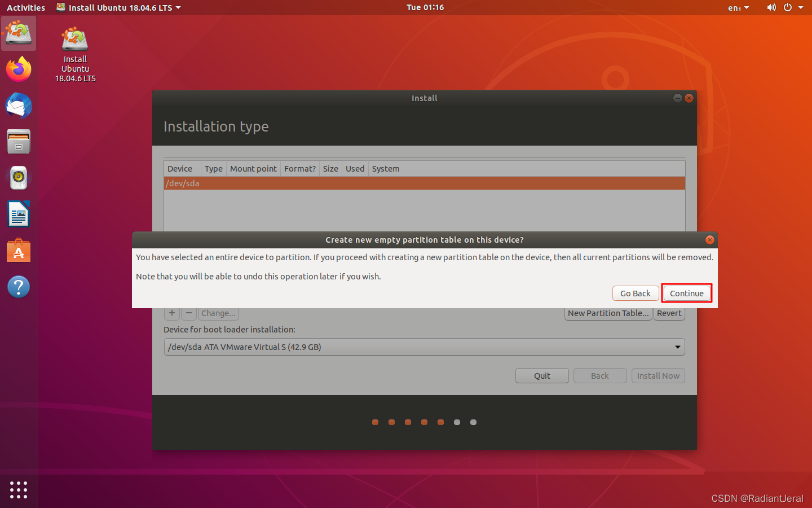812x508 pixels.
Task: Minimize the Install window
Action: click(x=678, y=98)
